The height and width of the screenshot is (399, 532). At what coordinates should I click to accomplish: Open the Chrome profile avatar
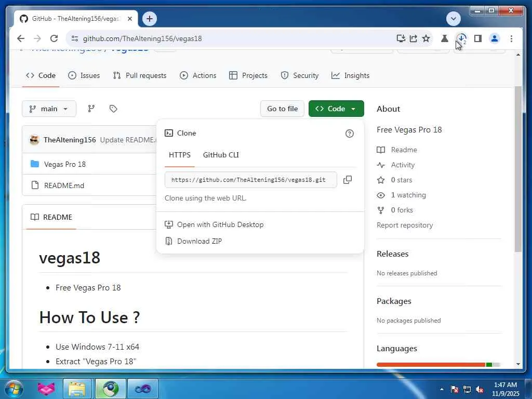coord(495,38)
